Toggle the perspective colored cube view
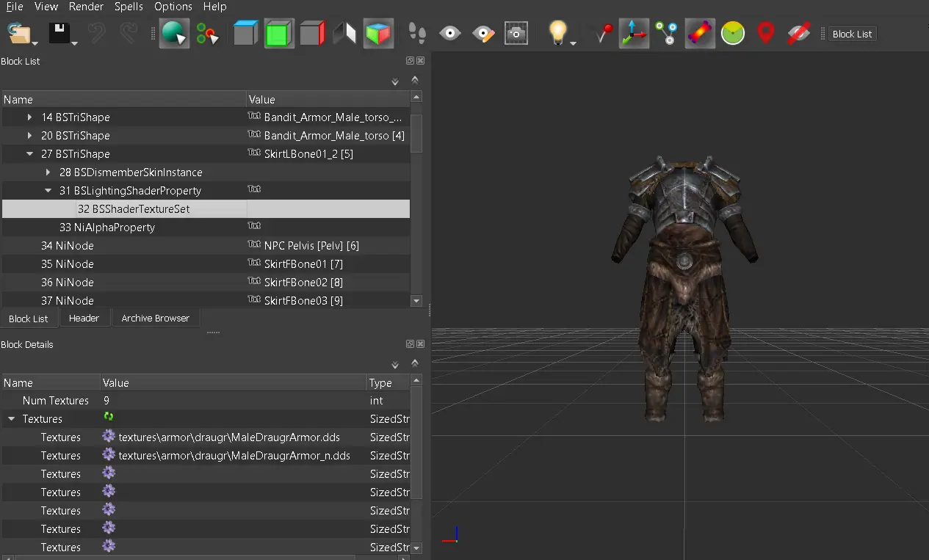The width and height of the screenshot is (929, 560). pos(379,34)
